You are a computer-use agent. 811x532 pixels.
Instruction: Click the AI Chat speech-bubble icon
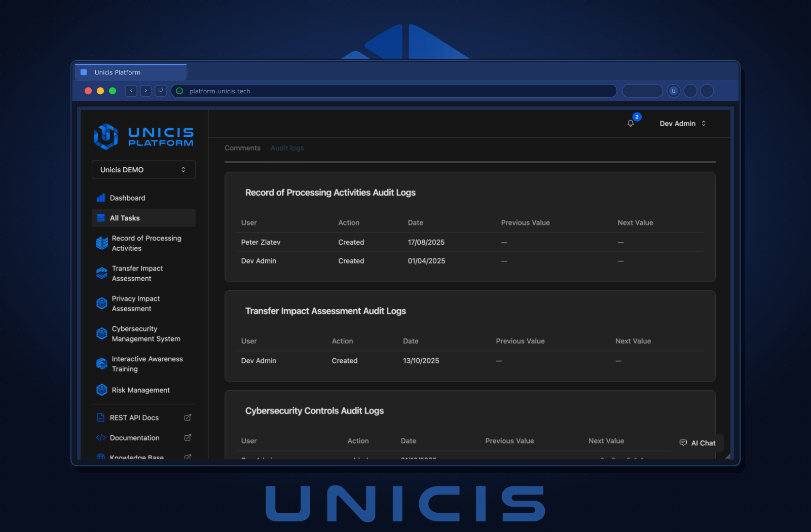[683, 443]
